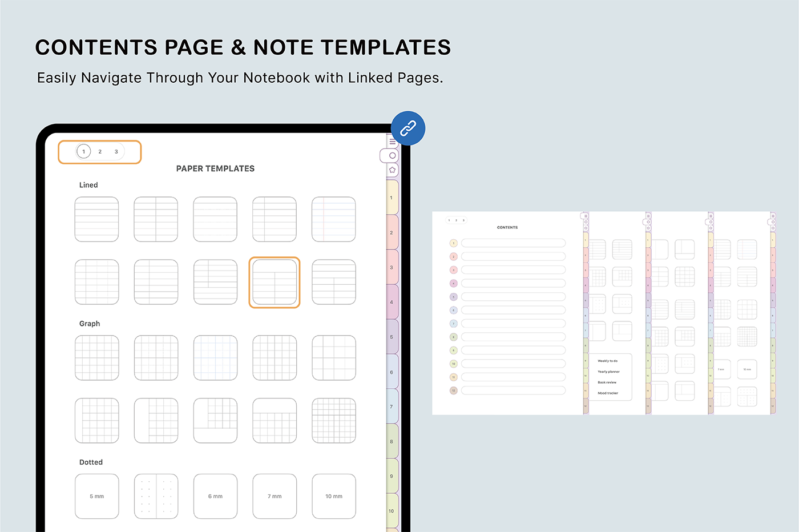Select the plain lined paper template
Screen dimensions: 799x532
[x=96, y=219]
